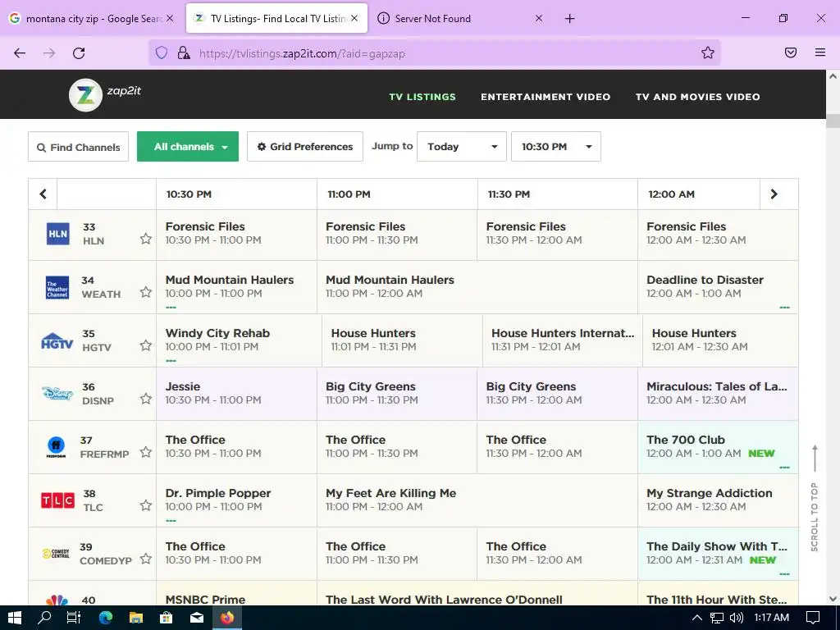This screenshot has height=630, width=840.
Task: Bookmark this page with star icon
Action: point(708,52)
